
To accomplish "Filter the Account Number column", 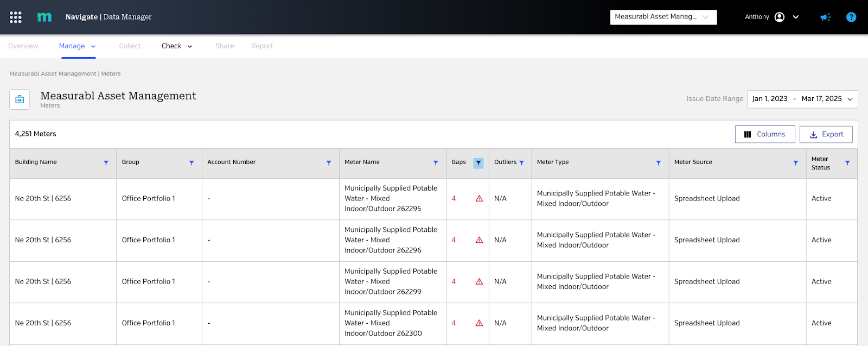I will 329,163.
